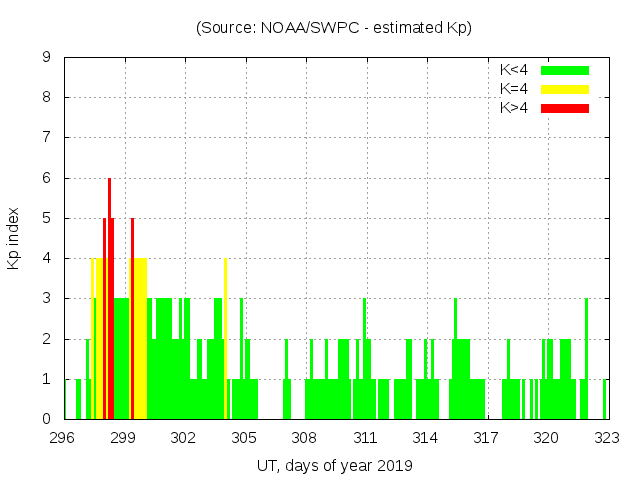
Task: Click the green K<4 legend swatch
Action: (565, 70)
